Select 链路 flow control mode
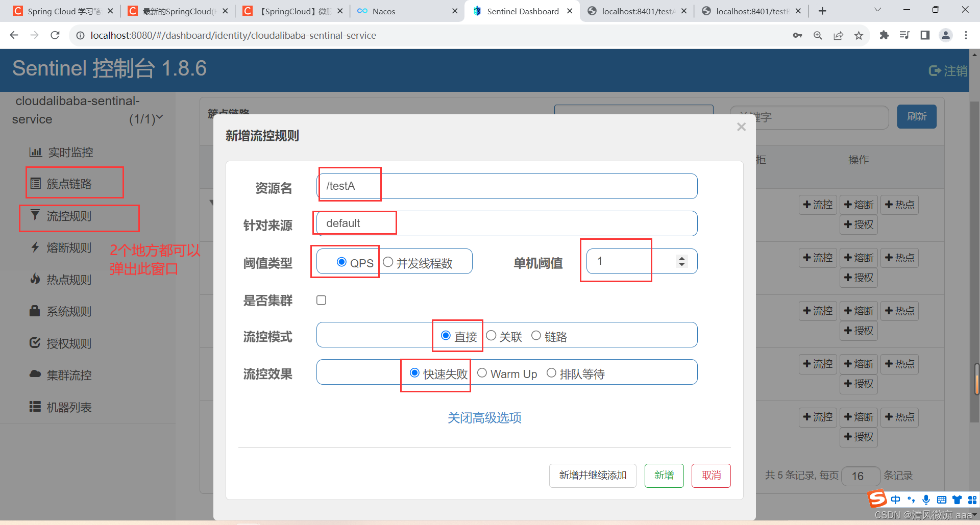The width and height of the screenshot is (980, 525). [536, 335]
